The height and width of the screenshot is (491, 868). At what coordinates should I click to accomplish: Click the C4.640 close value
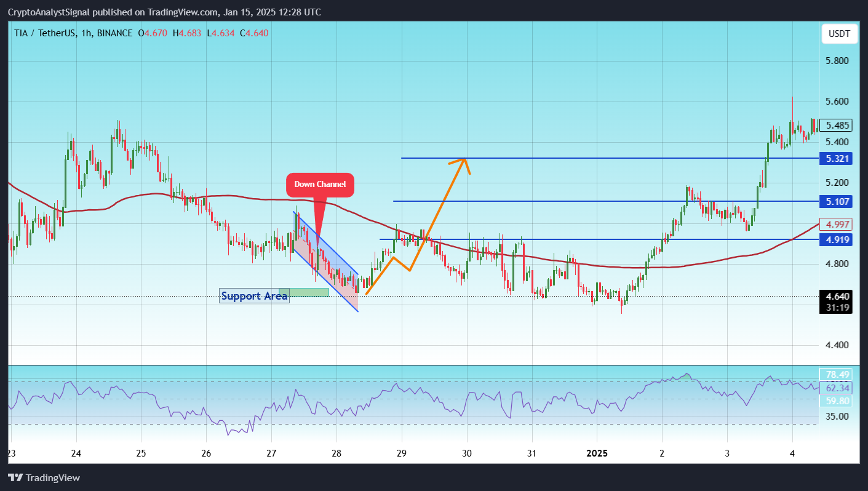tap(253, 33)
